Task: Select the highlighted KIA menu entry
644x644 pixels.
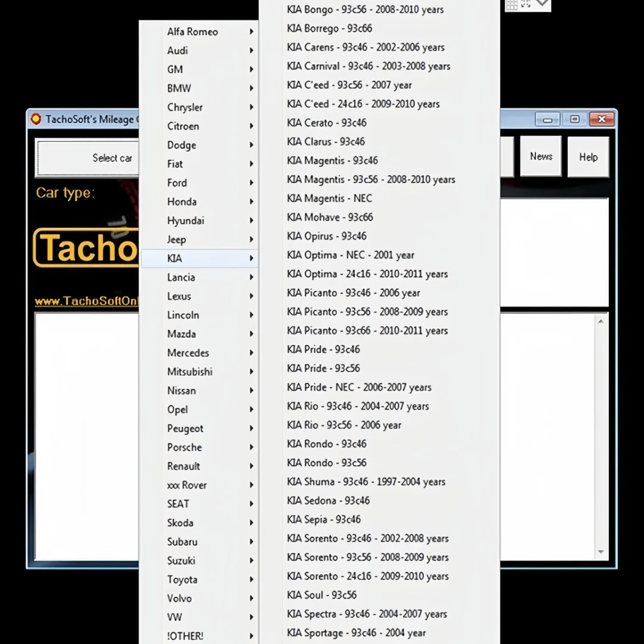Action: pos(199,258)
